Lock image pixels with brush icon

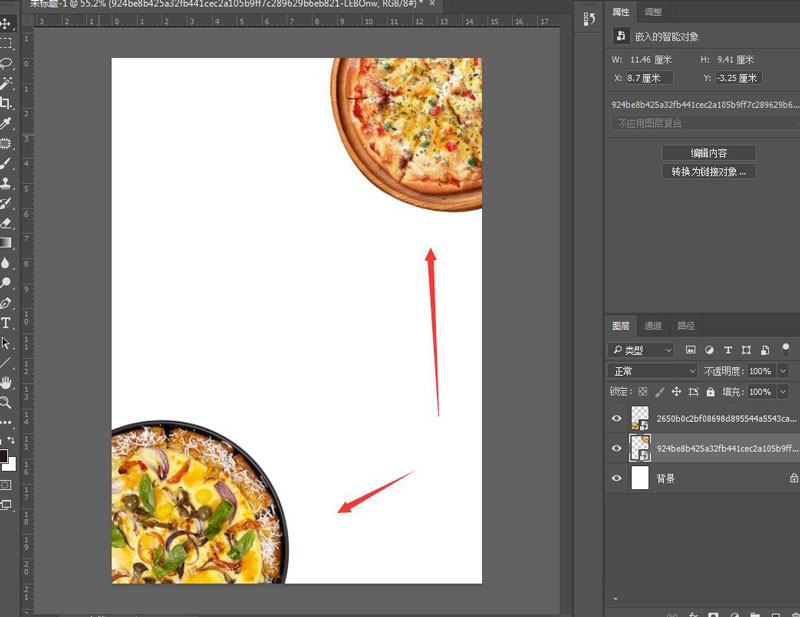click(660, 391)
